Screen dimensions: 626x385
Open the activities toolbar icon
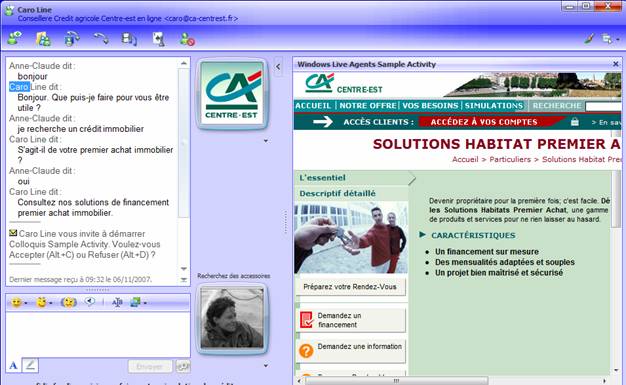(x=129, y=39)
